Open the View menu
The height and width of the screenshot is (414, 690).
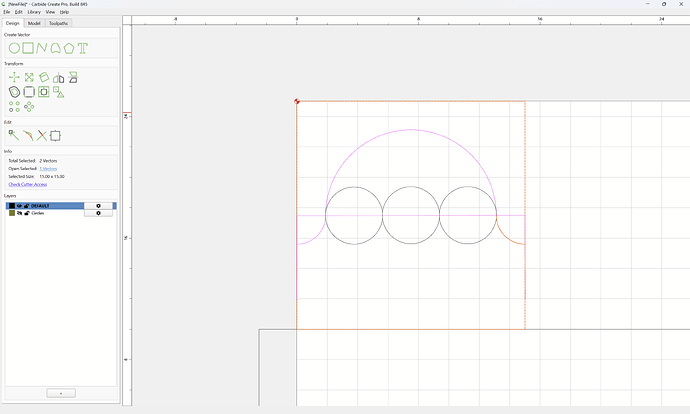[50, 12]
